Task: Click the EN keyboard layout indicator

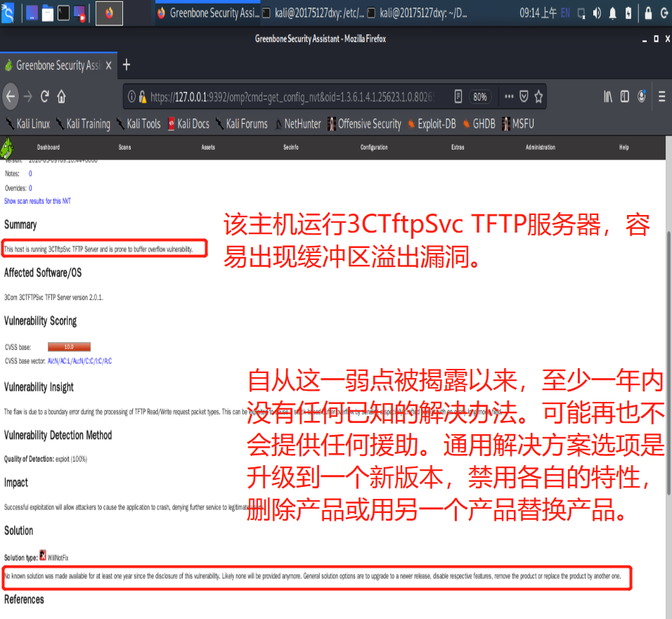Action: [565, 13]
